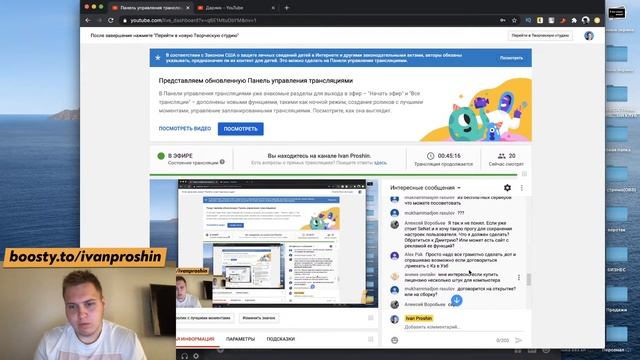Open the emoji picker in chat
Image resolution: width=640 pixels, height=360 pixels.
pyautogui.click(x=394, y=340)
